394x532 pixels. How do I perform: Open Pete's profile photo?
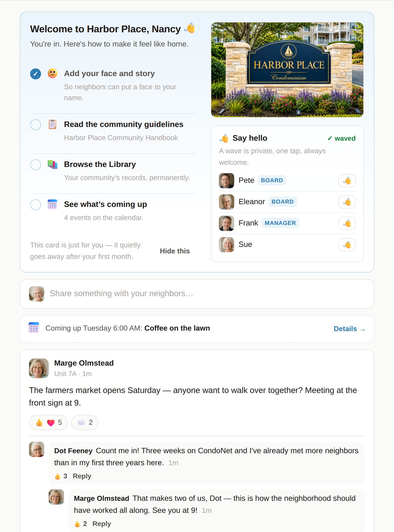pos(227,181)
